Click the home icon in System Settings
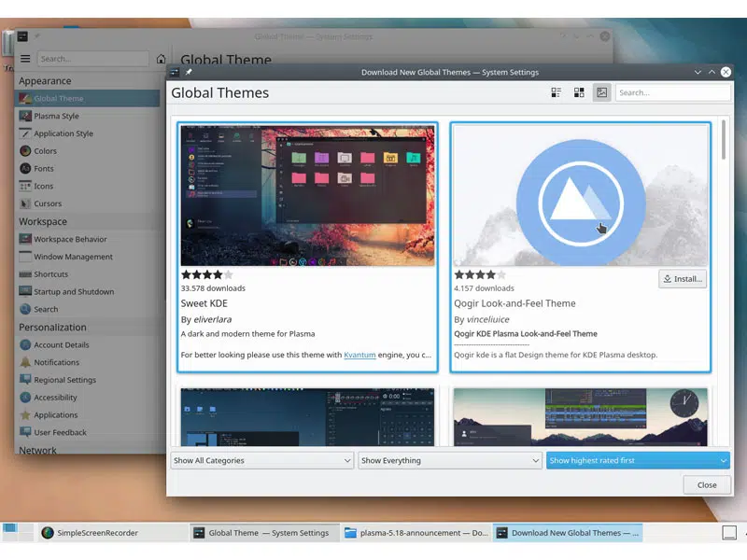The width and height of the screenshot is (747, 560). click(x=161, y=59)
